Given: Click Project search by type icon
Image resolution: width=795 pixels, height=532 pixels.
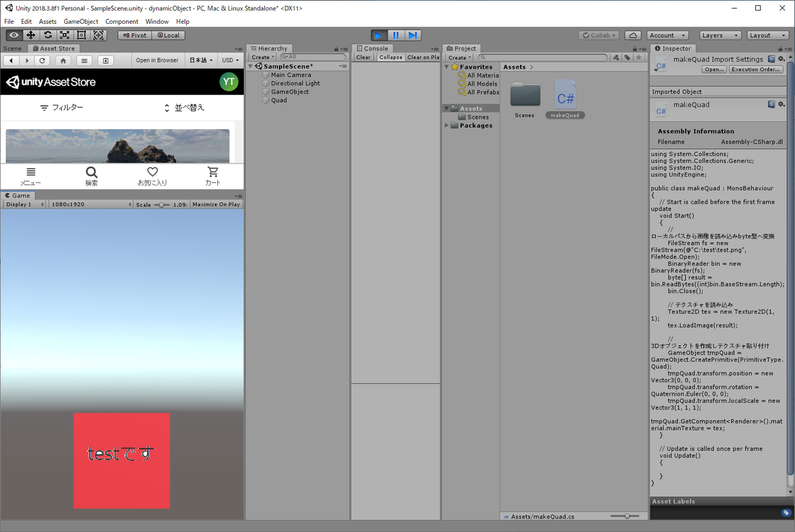Looking at the screenshot, I should (615, 58).
